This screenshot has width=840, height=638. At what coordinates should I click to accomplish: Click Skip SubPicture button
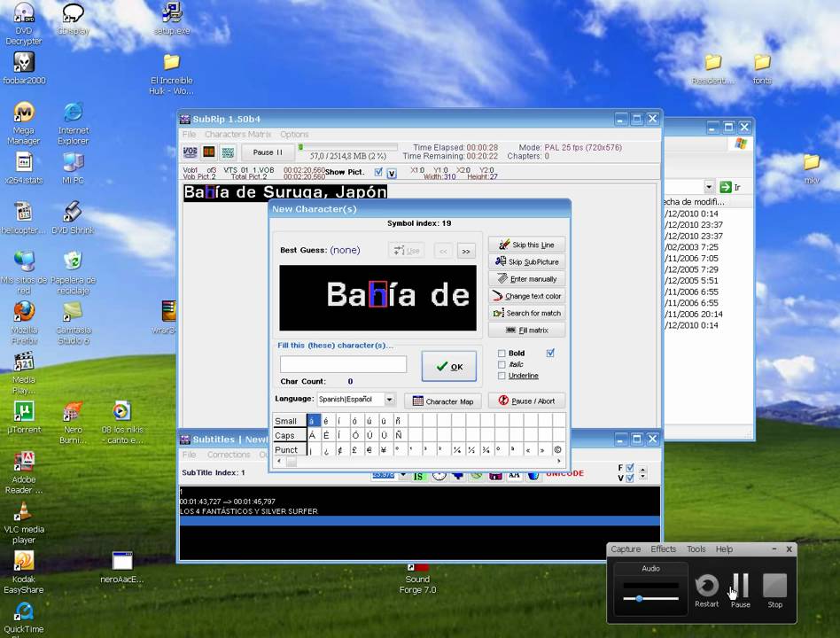coord(526,262)
